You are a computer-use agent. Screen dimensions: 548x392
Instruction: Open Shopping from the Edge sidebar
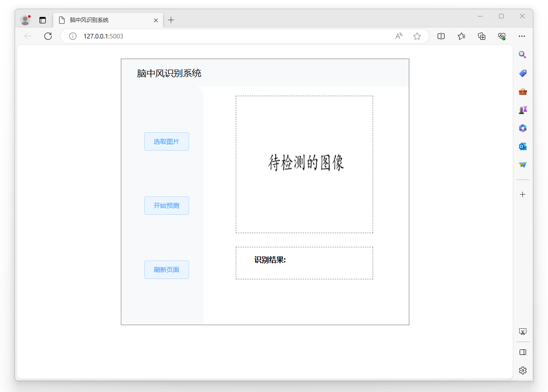[x=522, y=73]
